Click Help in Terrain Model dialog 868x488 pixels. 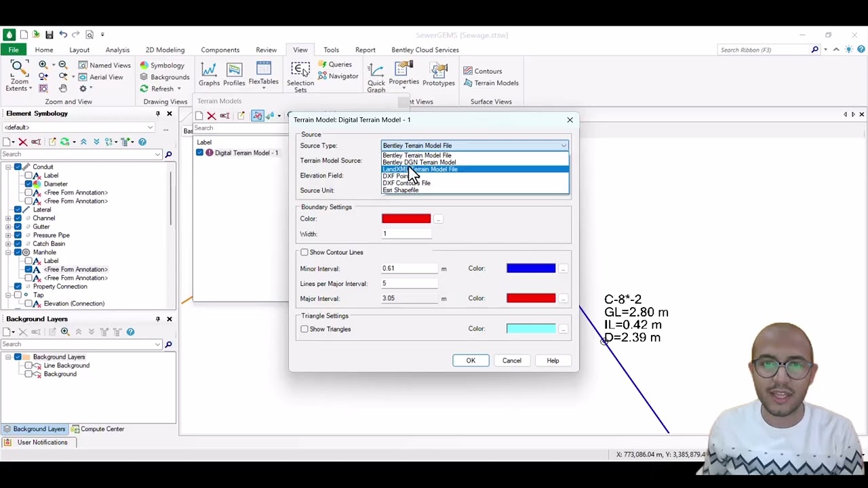tap(553, 361)
